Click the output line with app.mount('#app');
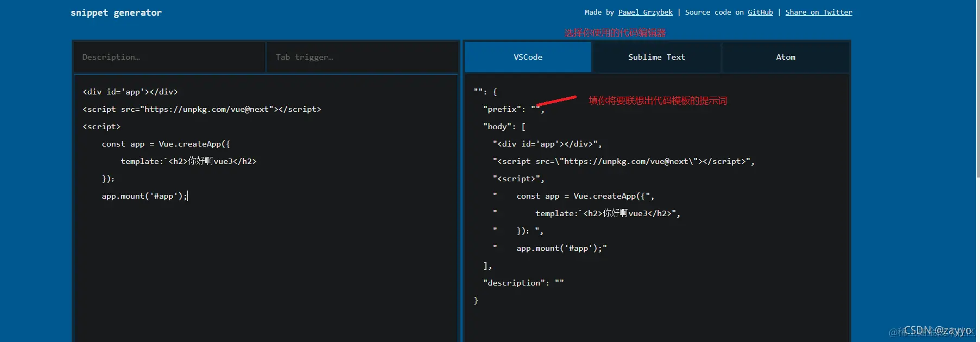Viewport: 980px width, 342px height. coord(550,248)
